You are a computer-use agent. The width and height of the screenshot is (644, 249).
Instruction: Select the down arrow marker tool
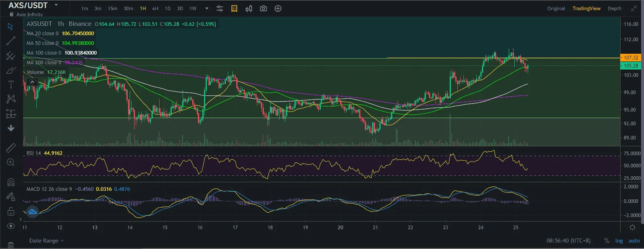pos(11,128)
